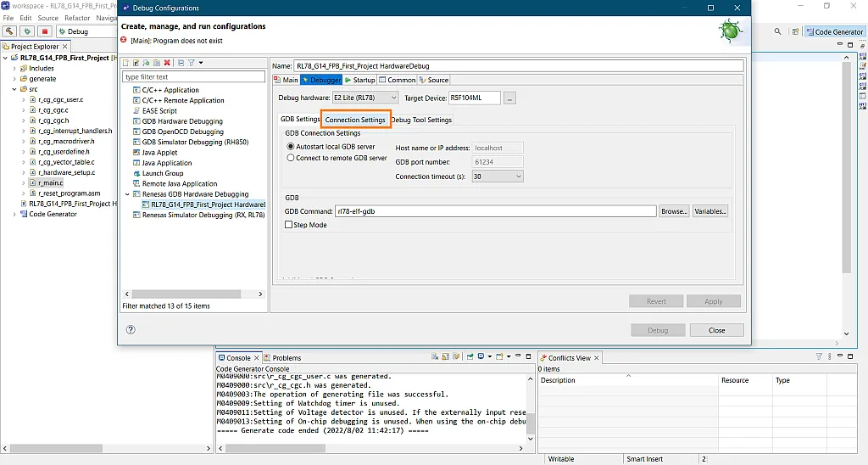Close the Conflicts View tab
The height and width of the screenshot is (465, 868).
click(x=596, y=358)
